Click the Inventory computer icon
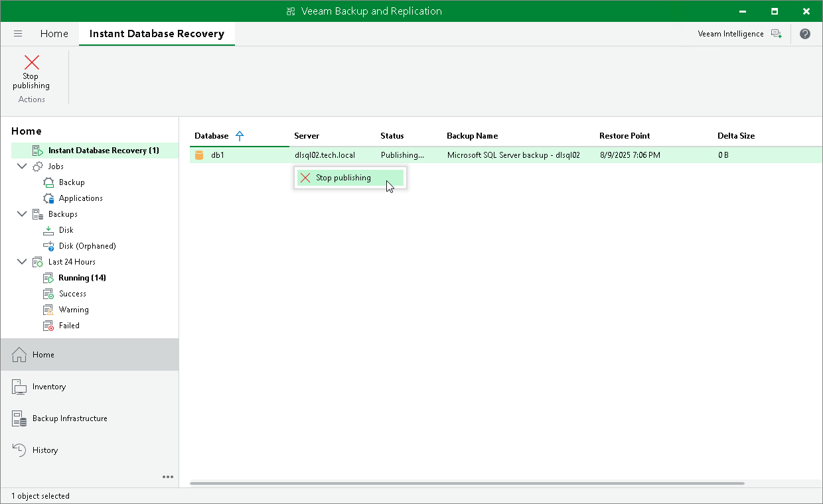The height and width of the screenshot is (504, 823). tap(20, 387)
